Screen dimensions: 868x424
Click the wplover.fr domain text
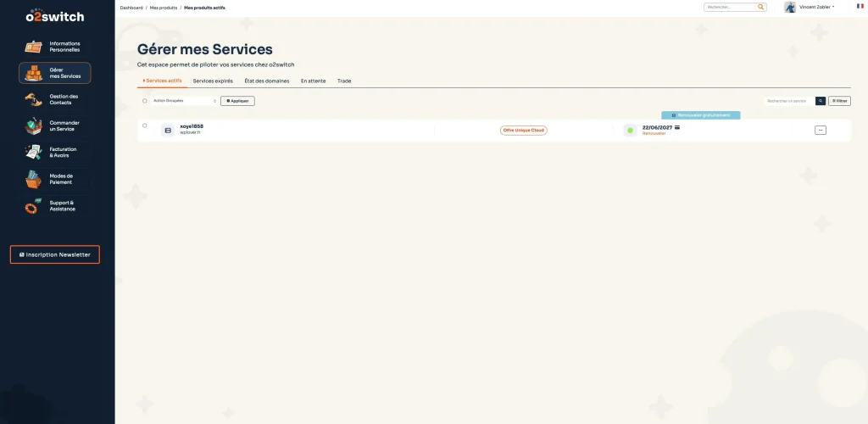click(191, 133)
